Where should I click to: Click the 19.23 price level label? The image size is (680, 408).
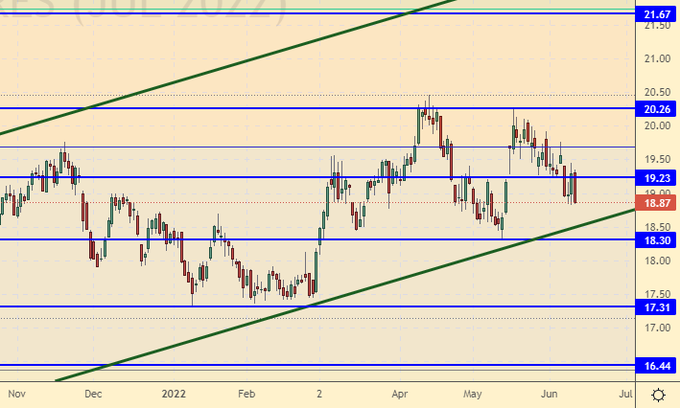click(x=657, y=178)
